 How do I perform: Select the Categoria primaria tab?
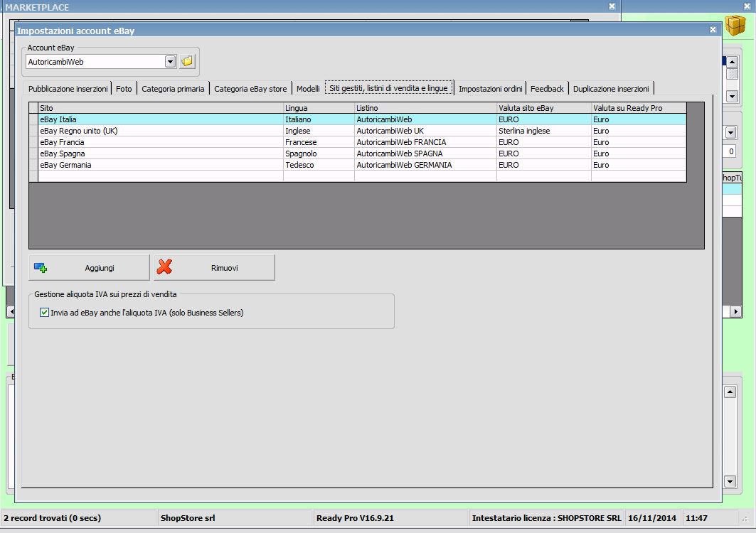173,89
